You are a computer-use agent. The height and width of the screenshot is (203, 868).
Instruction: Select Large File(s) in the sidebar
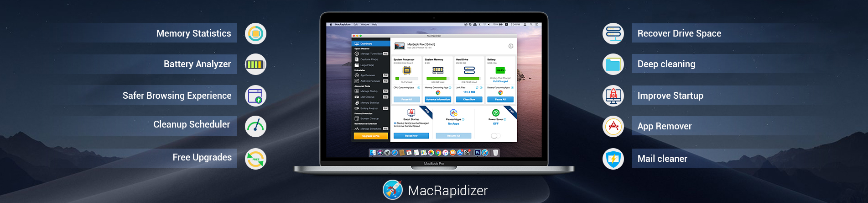371,65
